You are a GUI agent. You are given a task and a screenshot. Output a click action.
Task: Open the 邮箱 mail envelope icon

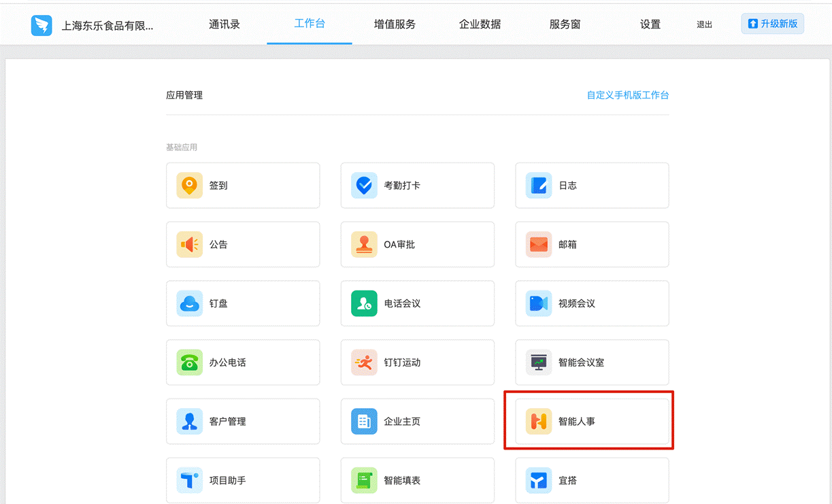[539, 244]
